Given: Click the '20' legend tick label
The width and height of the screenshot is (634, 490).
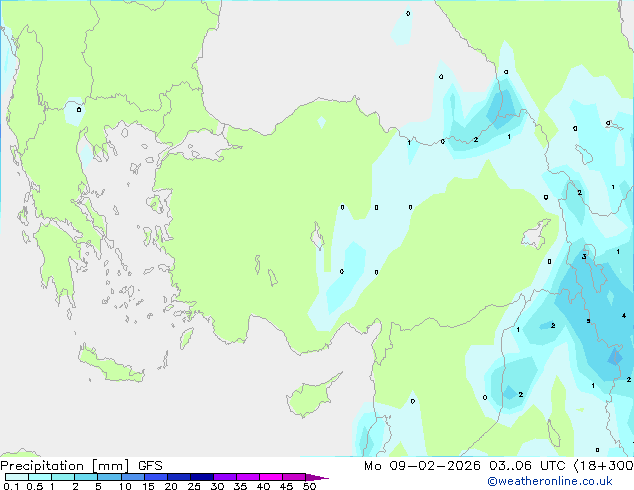Looking at the screenshot, I should tap(171, 486).
